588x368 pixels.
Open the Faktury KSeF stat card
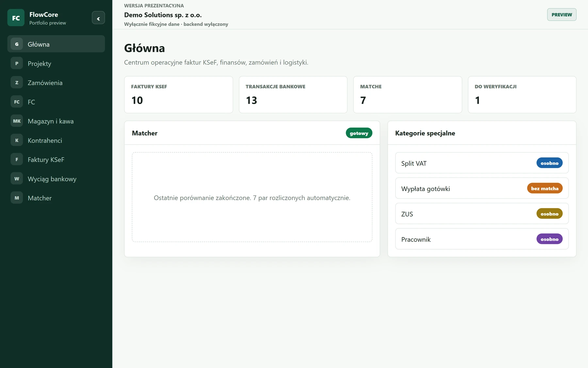pos(179,95)
